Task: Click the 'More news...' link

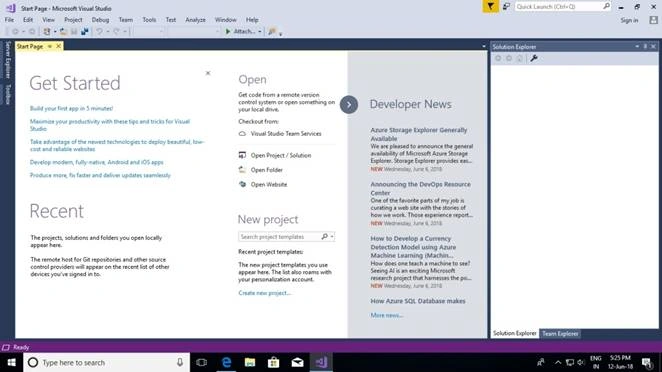Action: [387, 315]
